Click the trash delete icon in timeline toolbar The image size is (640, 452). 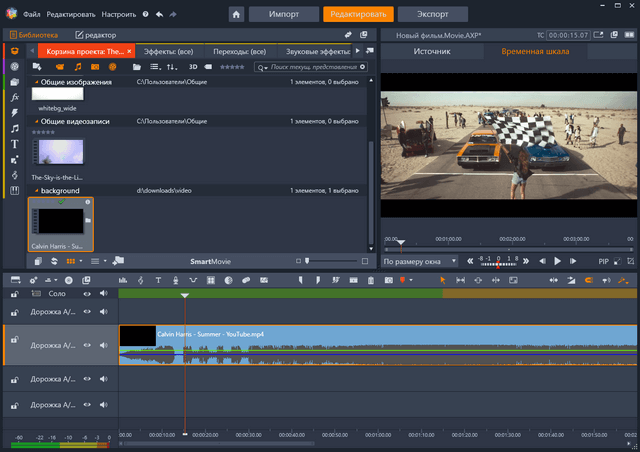(371, 281)
